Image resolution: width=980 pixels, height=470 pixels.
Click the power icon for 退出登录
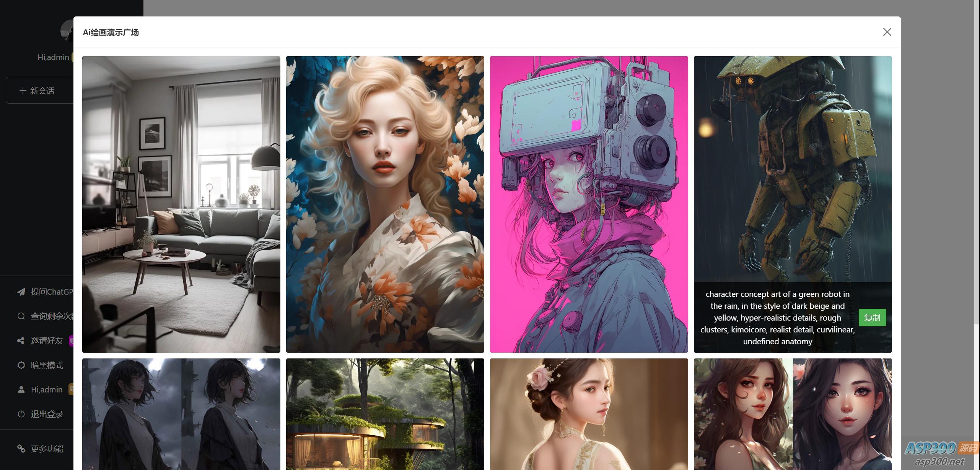21,414
